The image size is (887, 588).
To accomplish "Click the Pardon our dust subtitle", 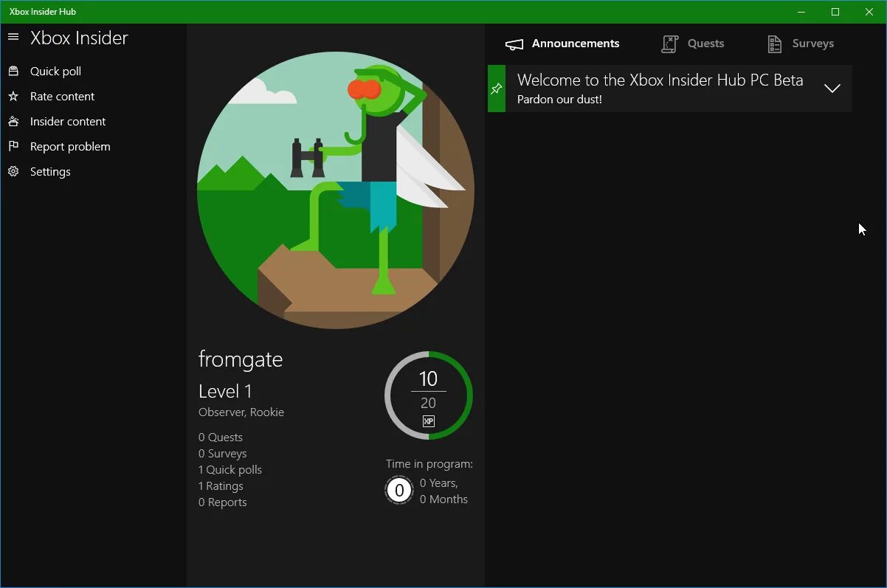I will click(x=559, y=100).
